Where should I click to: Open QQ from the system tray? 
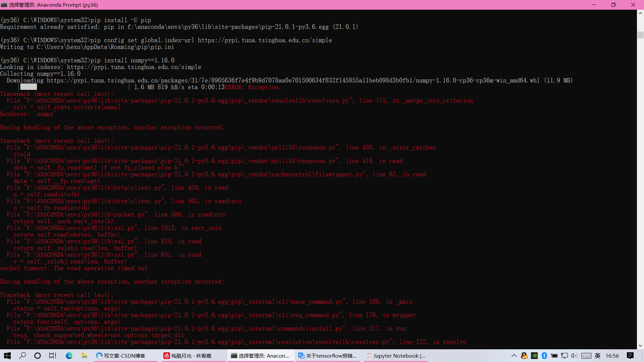coord(524,356)
